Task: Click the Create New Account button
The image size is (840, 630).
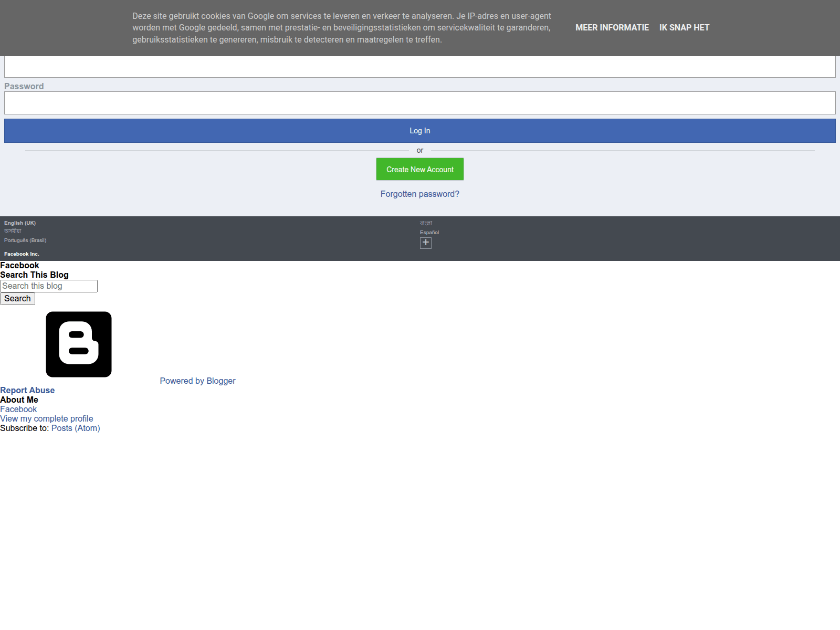Action: click(420, 169)
